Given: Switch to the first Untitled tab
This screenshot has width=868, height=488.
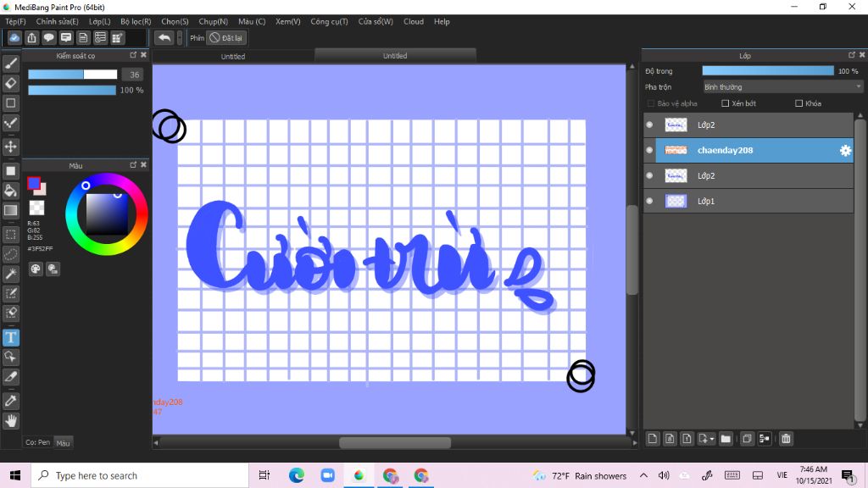Looking at the screenshot, I should [x=233, y=57].
